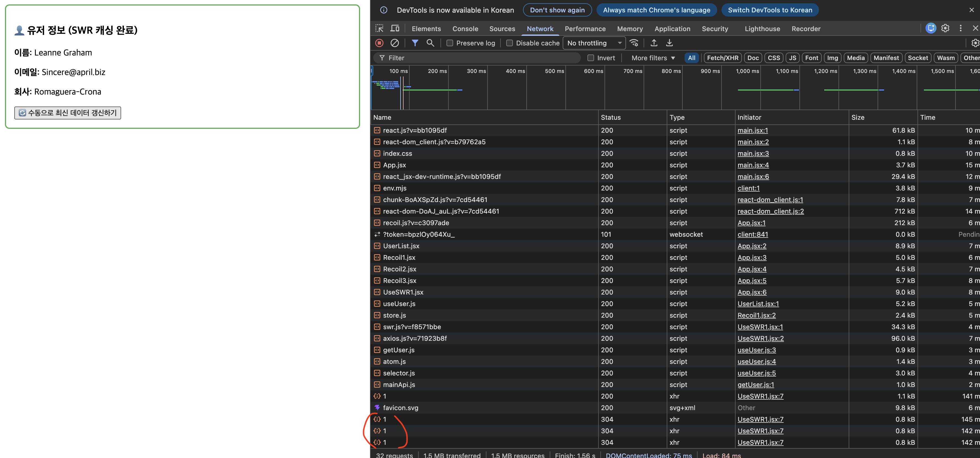Screen dimensions: 980x458
Task: Check the Invert filter checkbox
Action: pyautogui.click(x=590, y=58)
